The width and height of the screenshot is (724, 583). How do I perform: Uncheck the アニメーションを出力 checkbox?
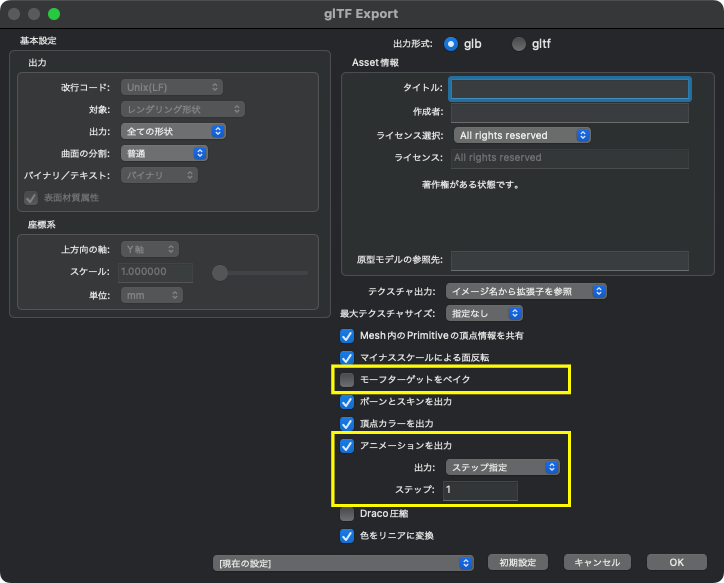click(347, 446)
